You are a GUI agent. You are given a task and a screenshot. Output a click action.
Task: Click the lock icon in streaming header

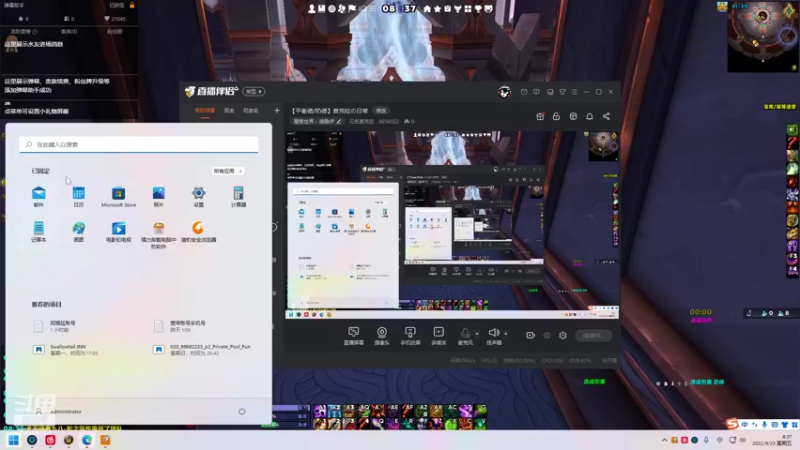pos(556,116)
